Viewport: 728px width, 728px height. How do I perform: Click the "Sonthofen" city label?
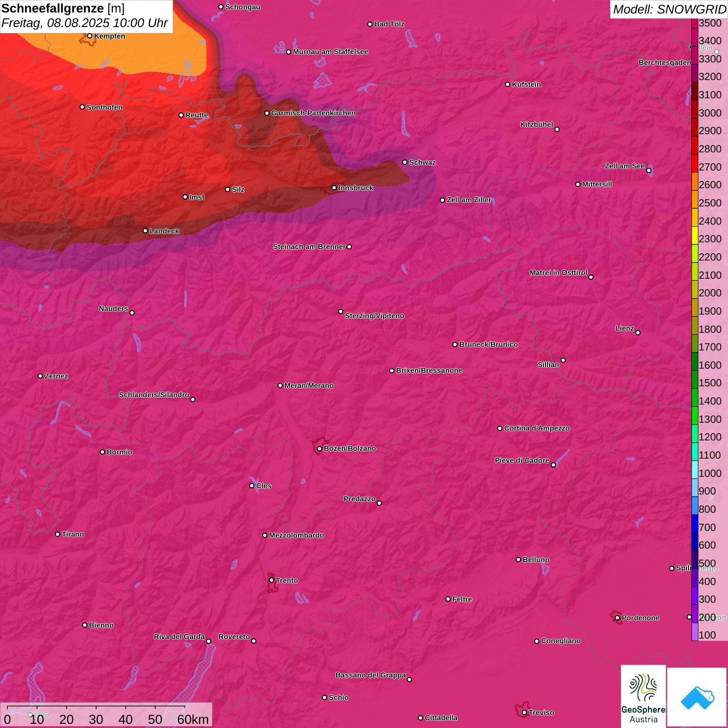tap(105, 107)
